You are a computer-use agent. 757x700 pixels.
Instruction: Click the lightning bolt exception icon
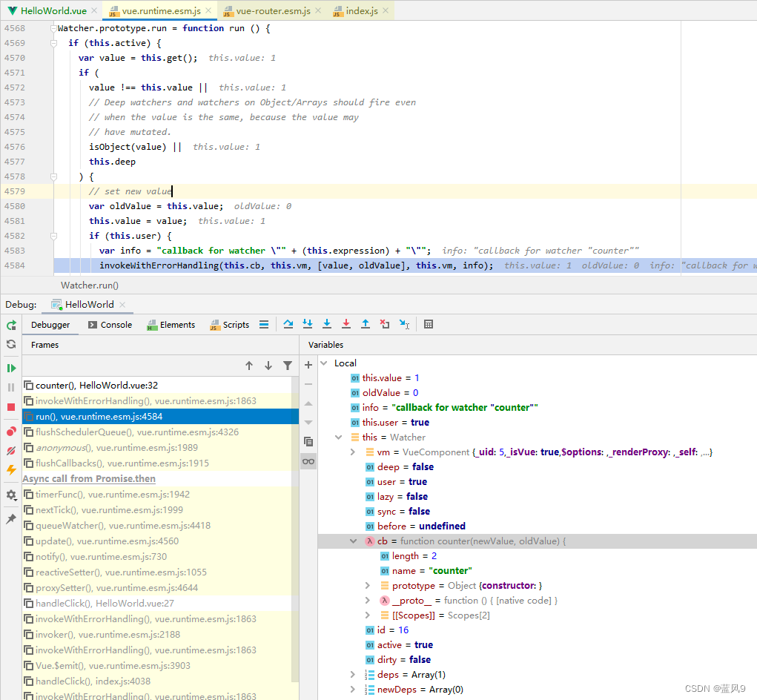[x=11, y=469]
